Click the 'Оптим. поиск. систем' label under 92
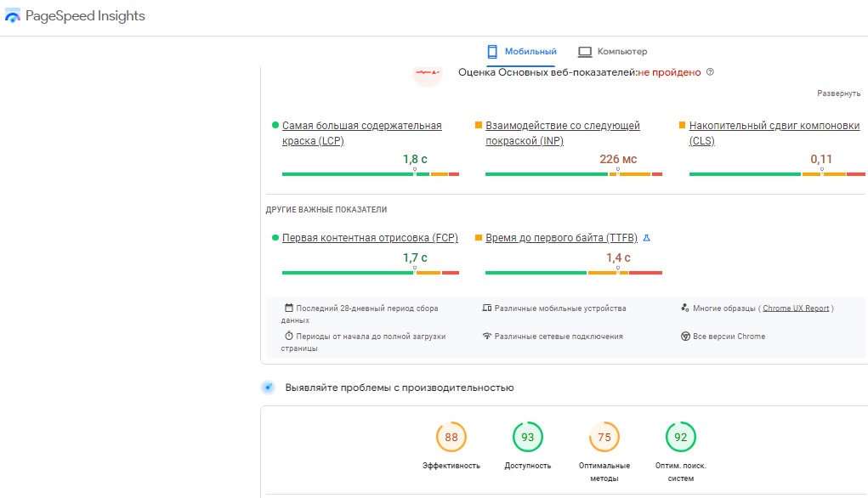The width and height of the screenshot is (868, 498). pos(681,472)
